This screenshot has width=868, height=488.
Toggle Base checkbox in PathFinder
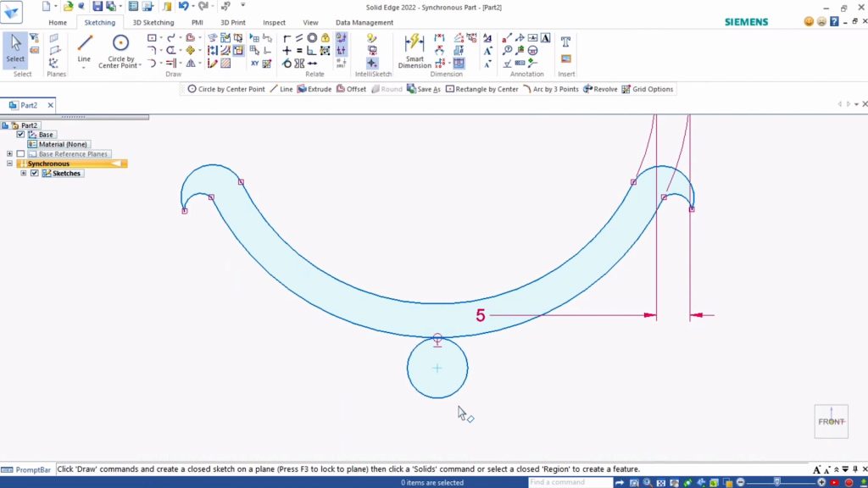[20, 135]
